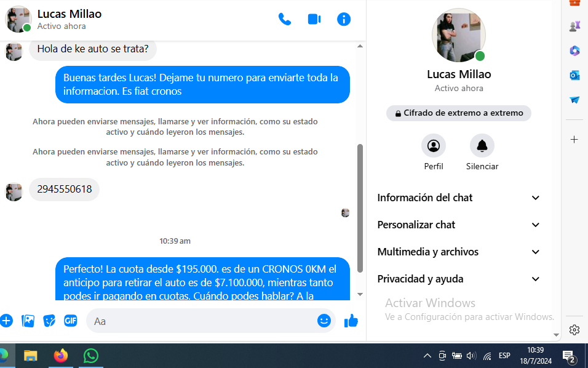Click the chat conversation scrollbar

[360, 203]
